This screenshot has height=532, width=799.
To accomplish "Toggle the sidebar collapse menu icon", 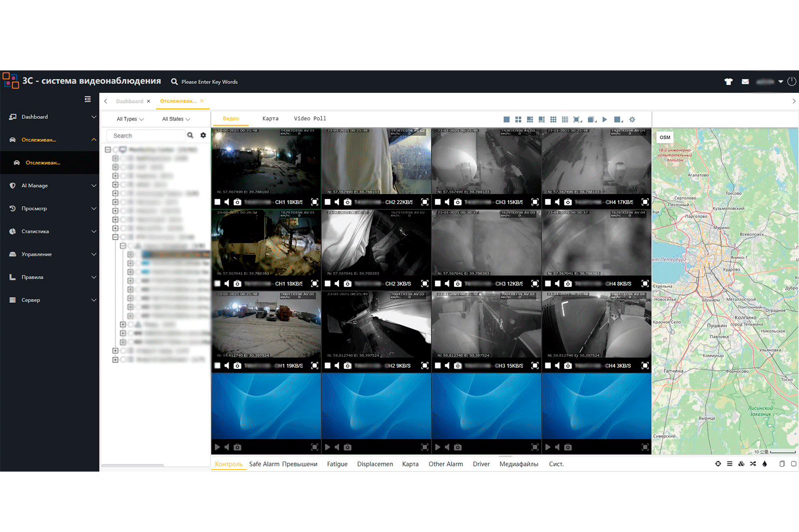I will click(x=88, y=99).
